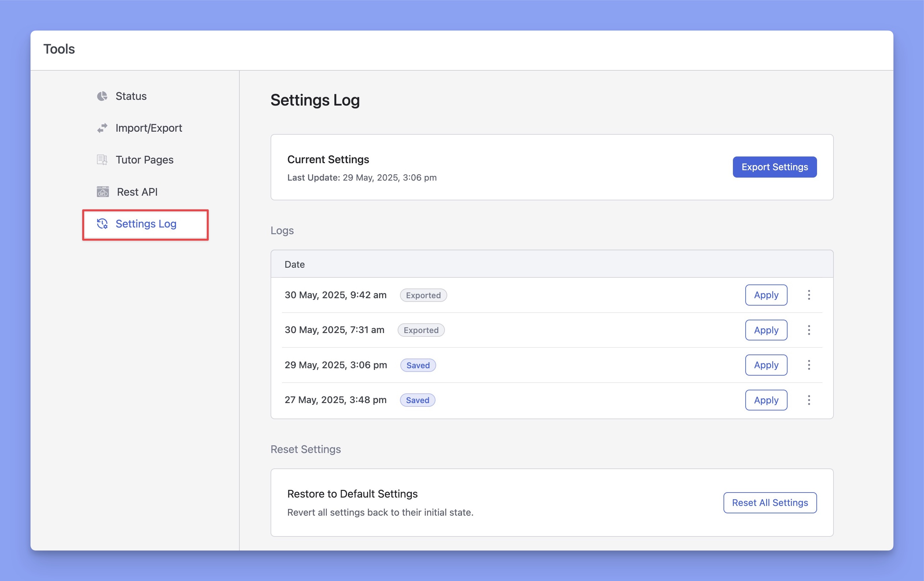Open options menu for 27 May 3:48 pm log

(809, 400)
